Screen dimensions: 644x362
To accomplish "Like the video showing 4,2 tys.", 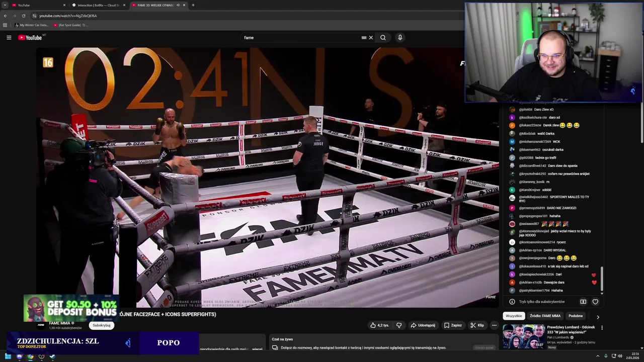I will click(x=380, y=325).
